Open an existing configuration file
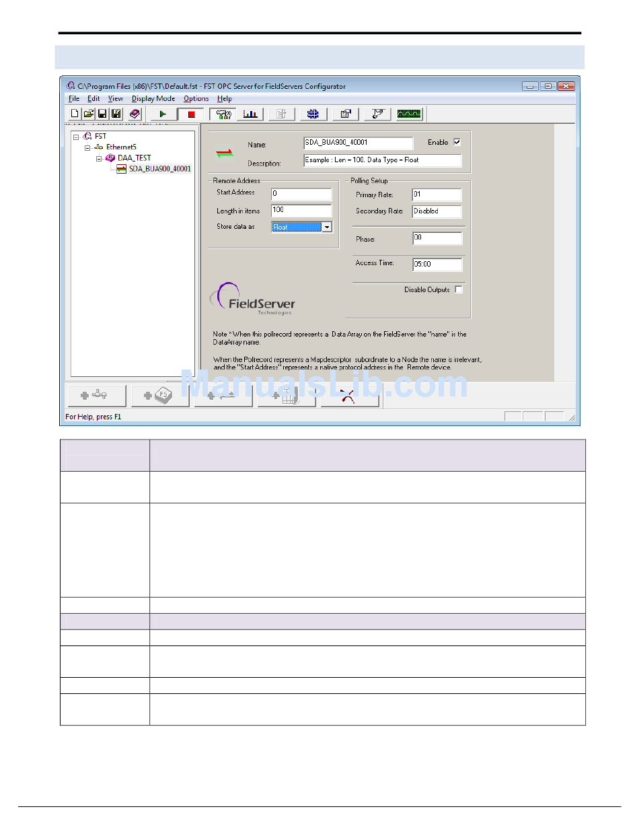 [x=88, y=114]
